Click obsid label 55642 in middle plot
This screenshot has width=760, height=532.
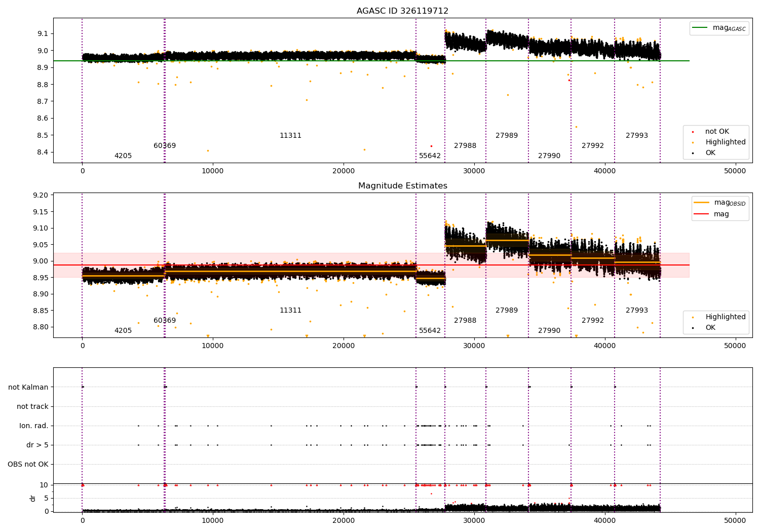click(x=430, y=331)
